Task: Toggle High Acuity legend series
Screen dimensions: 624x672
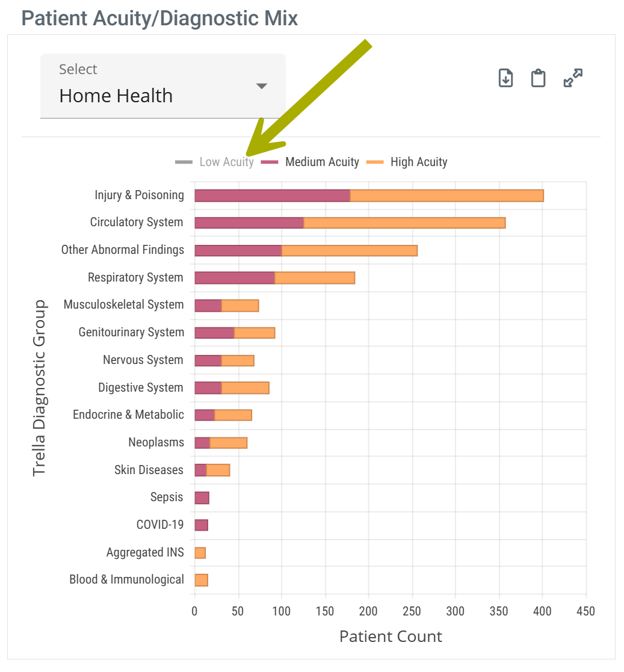Action: point(419,162)
